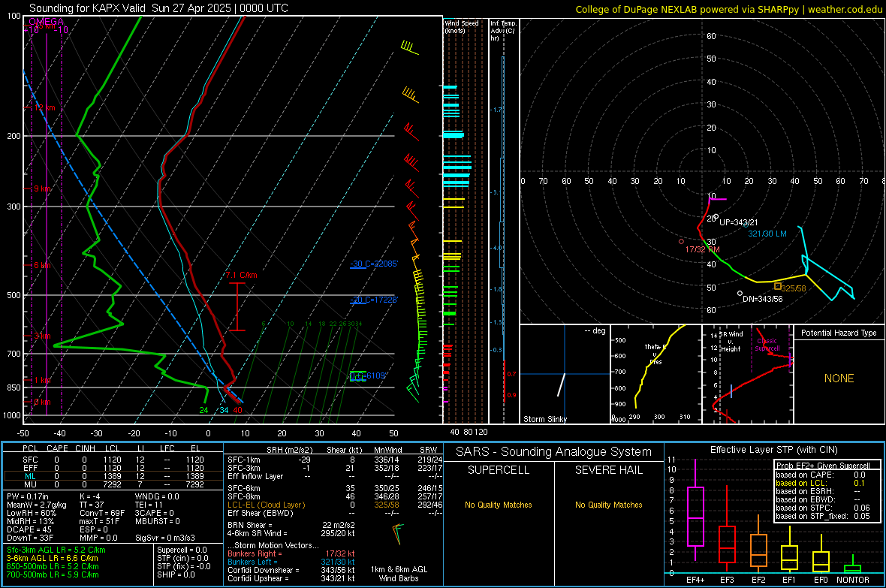Select the LCL=6109' label
Viewport: 886px width, 588px height.
(x=368, y=375)
